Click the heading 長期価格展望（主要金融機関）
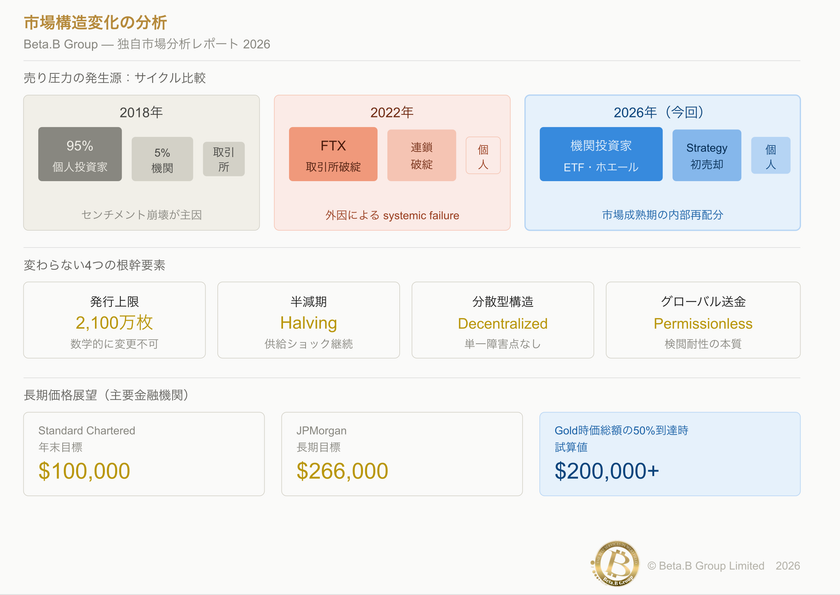This screenshot has height=595, width=840. pyautogui.click(x=106, y=395)
